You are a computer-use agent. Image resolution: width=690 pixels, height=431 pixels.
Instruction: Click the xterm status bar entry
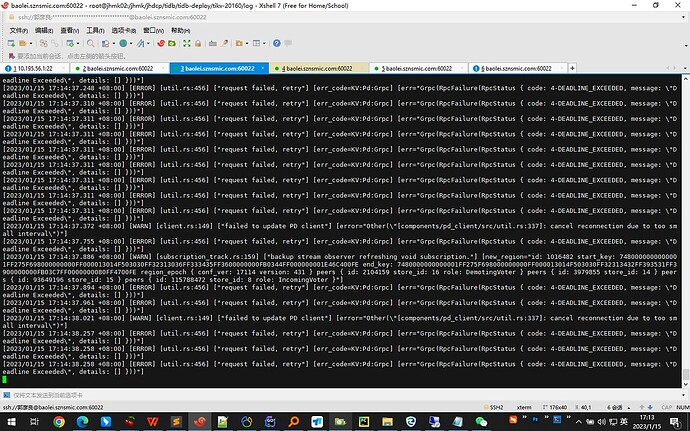click(x=524, y=407)
